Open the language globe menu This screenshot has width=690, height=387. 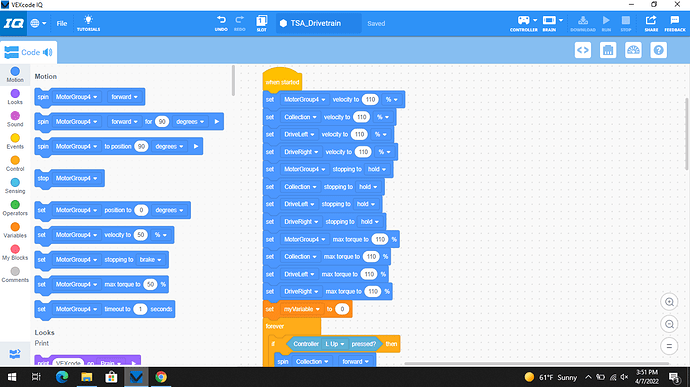pyautogui.click(x=38, y=23)
